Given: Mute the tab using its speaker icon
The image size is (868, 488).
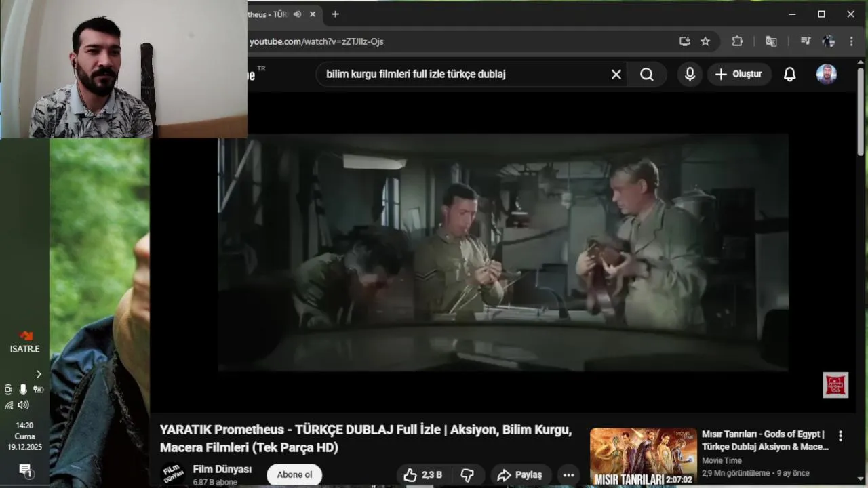Looking at the screenshot, I should tap(297, 14).
